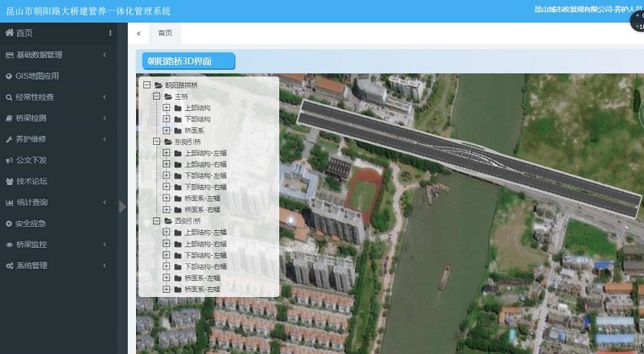The height and width of the screenshot is (354, 644).
Task: Click the home icon beside 首页 in sidebar
Action: 9,33
